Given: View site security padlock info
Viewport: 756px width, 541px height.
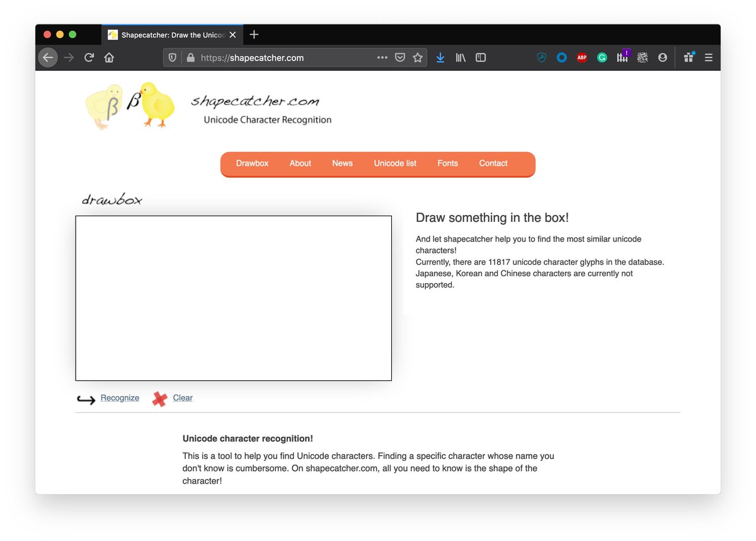Looking at the screenshot, I should click(x=190, y=57).
